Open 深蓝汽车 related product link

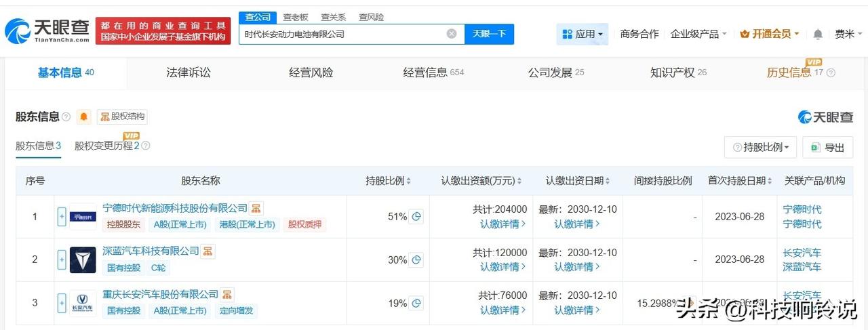(x=802, y=267)
